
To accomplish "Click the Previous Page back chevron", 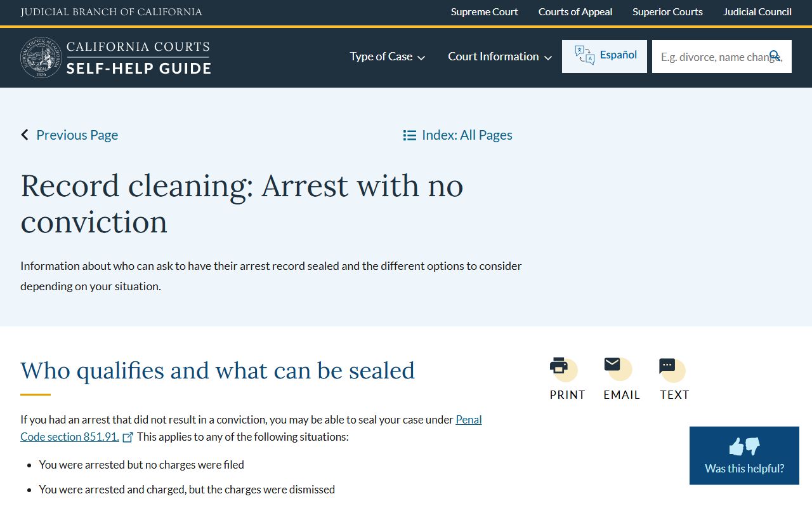I will 25,135.
